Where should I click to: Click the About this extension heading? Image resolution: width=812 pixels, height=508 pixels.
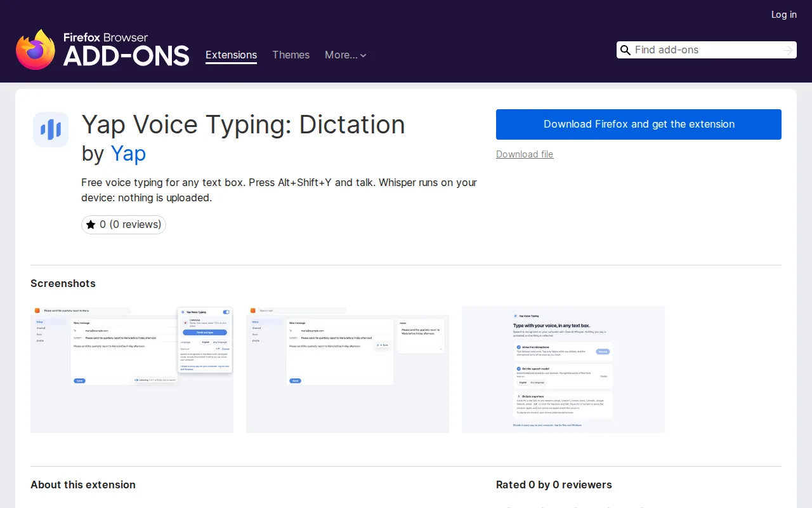click(x=83, y=485)
